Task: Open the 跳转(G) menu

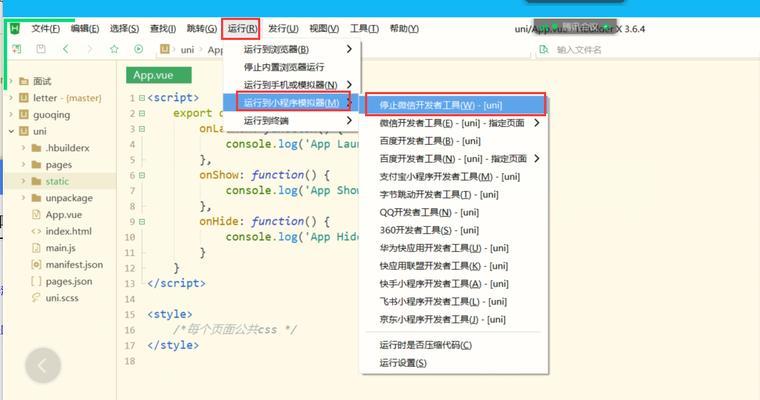Action: (x=202, y=29)
